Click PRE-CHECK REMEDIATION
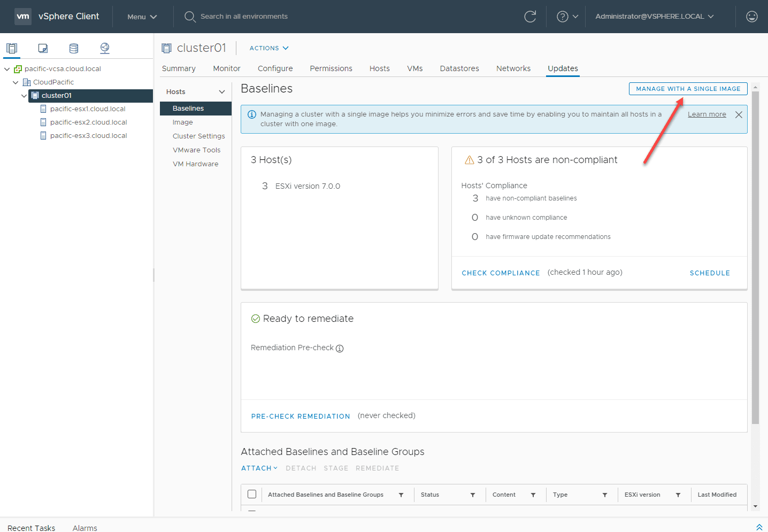The height and width of the screenshot is (532, 768). click(301, 417)
